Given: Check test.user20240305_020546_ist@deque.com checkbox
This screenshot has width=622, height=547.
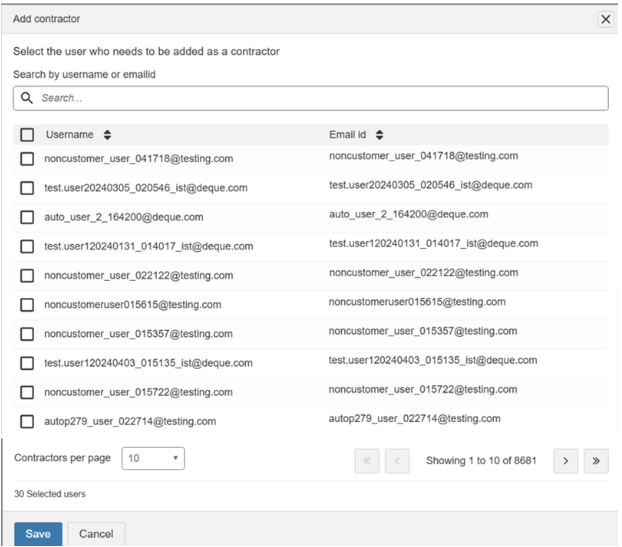Looking at the screenshot, I should coord(27,188).
